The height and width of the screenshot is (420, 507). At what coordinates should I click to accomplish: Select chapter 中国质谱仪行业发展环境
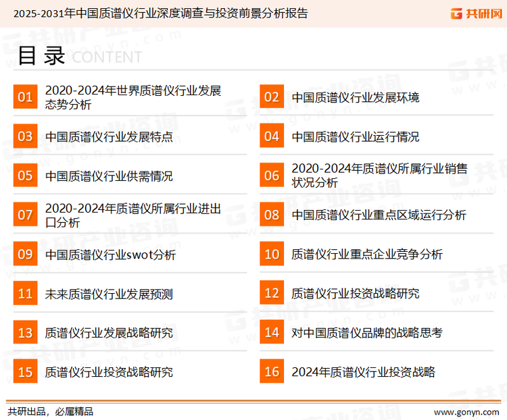coord(356,97)
